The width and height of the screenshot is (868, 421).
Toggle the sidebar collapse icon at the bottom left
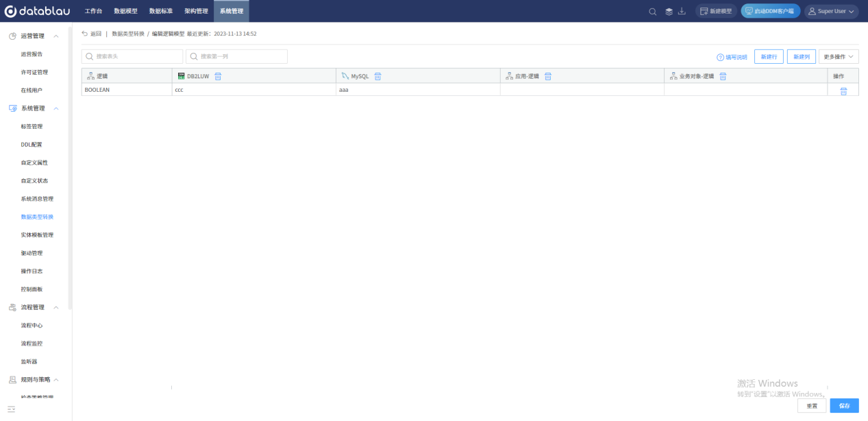tap(12, 409)
